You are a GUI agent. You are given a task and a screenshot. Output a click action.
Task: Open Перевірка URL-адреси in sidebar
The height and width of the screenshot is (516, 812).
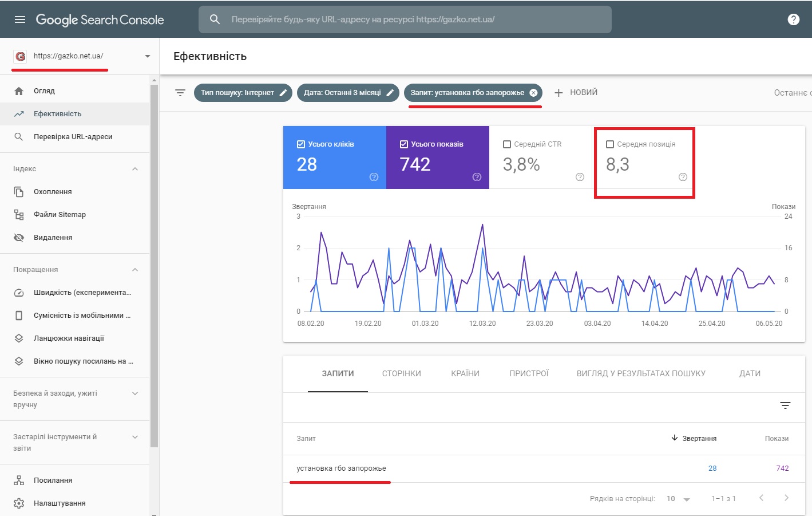75,137
